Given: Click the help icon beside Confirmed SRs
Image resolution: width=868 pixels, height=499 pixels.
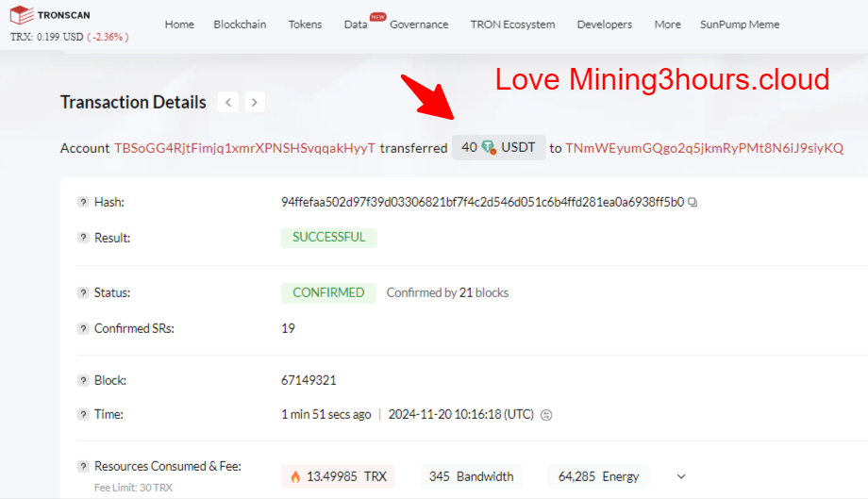Looking at the screenshot, I should 83,328.
